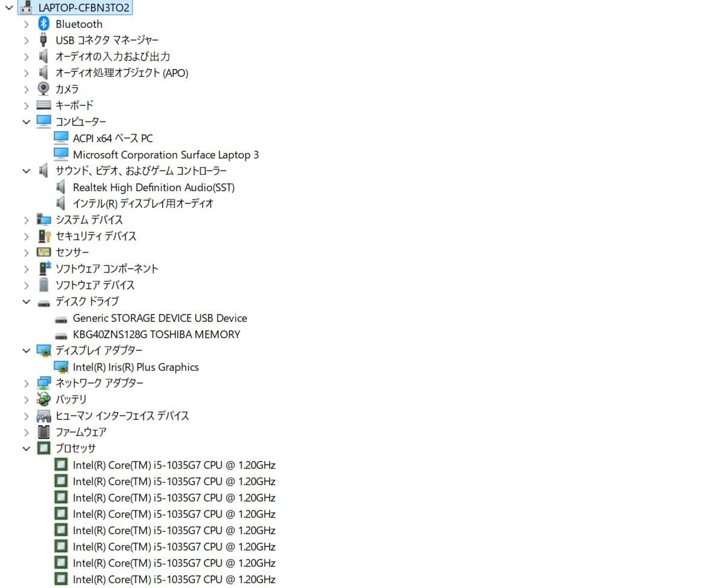Click the ヒューマン インターフェイス デバイス icon
Screen dimensions: 702x588
44,416
